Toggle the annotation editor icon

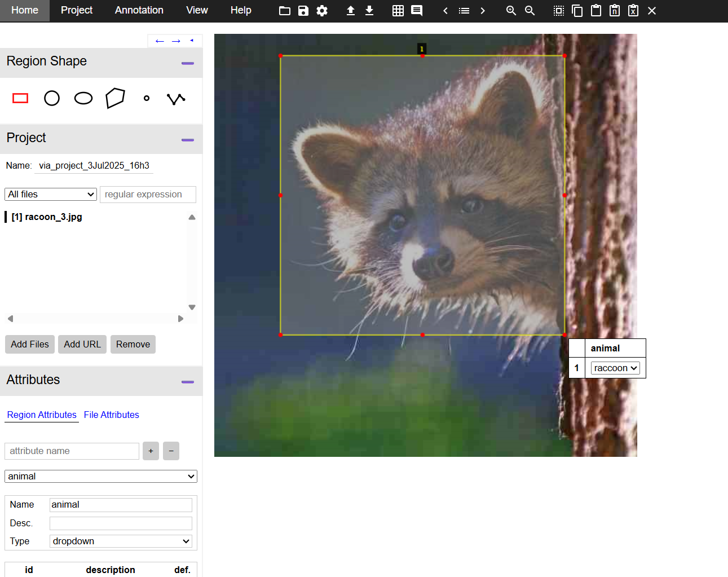[x=417, y=11]
